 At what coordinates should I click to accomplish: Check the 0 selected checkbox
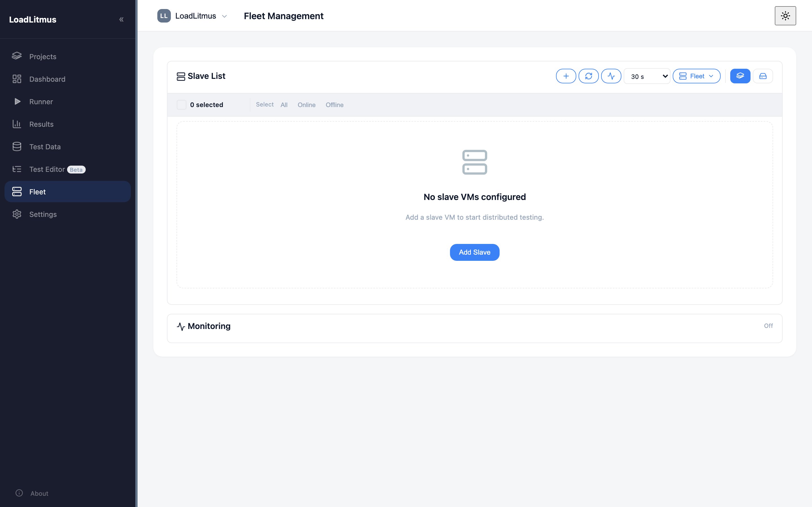click(x=182, y=104)
